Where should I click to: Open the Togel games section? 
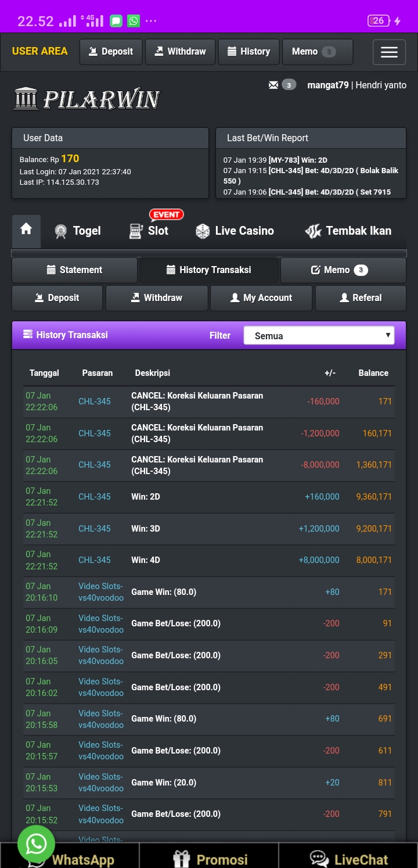coord(77,231)
